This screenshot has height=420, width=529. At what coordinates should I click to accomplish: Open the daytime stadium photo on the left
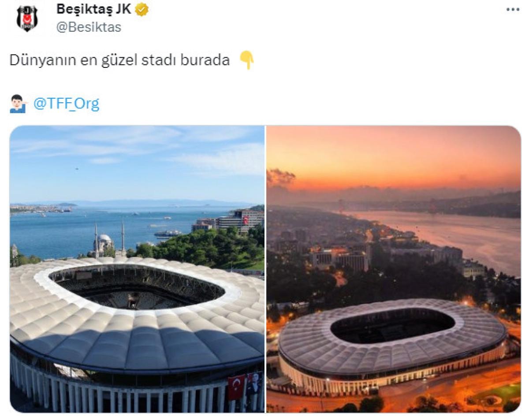137,269
